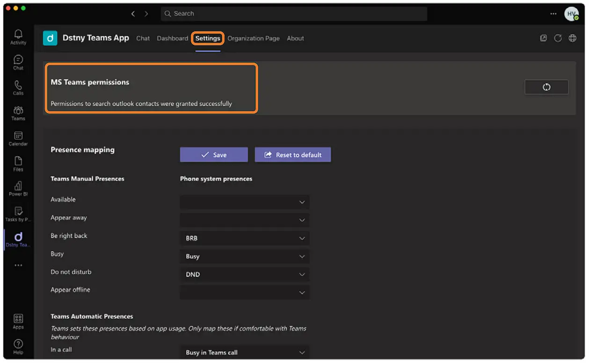The image size is (589, 364).
Task: Save the presence mapping
Action: tap(214, 155)
